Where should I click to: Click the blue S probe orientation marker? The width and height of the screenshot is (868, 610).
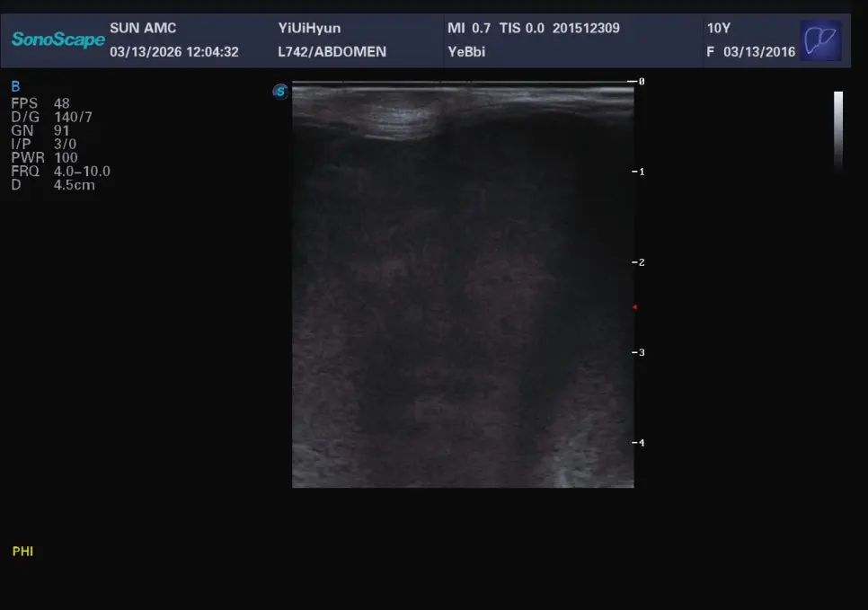coord(280,92)
